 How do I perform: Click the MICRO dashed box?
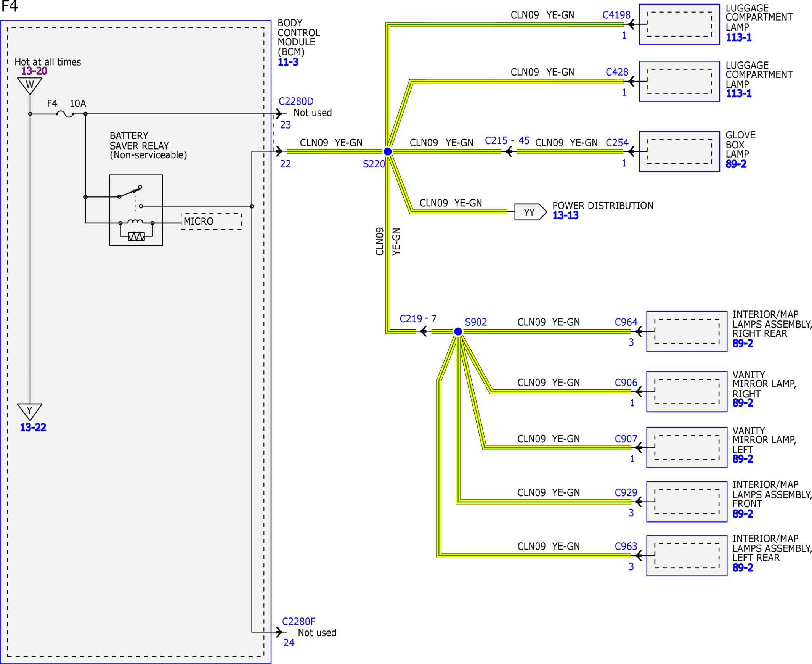point(211,222)
